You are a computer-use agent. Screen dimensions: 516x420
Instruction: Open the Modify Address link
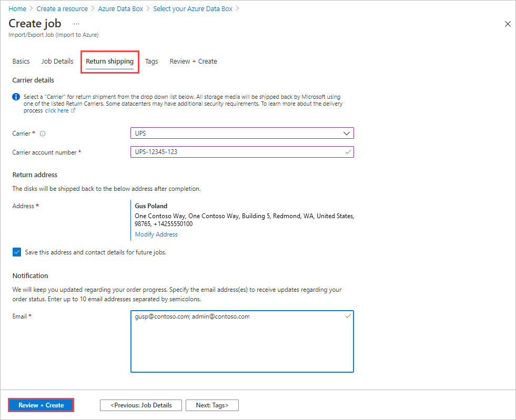pyautogui.click(x=156, y=234)
